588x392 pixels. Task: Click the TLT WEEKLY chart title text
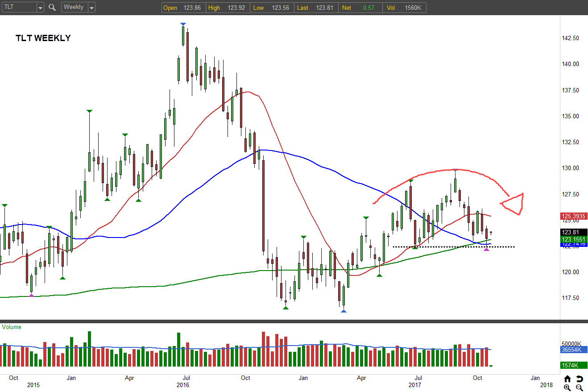(43, 38)
